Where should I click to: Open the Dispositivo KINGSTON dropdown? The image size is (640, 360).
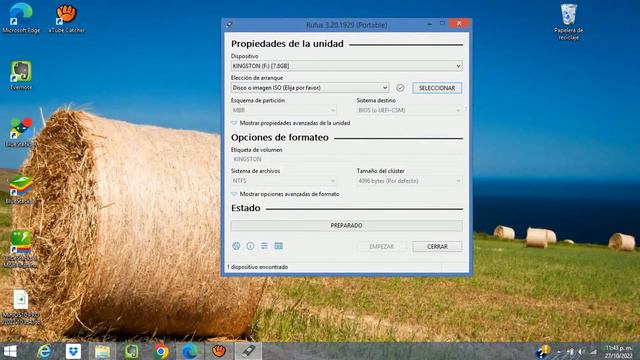tap(347, 66)
